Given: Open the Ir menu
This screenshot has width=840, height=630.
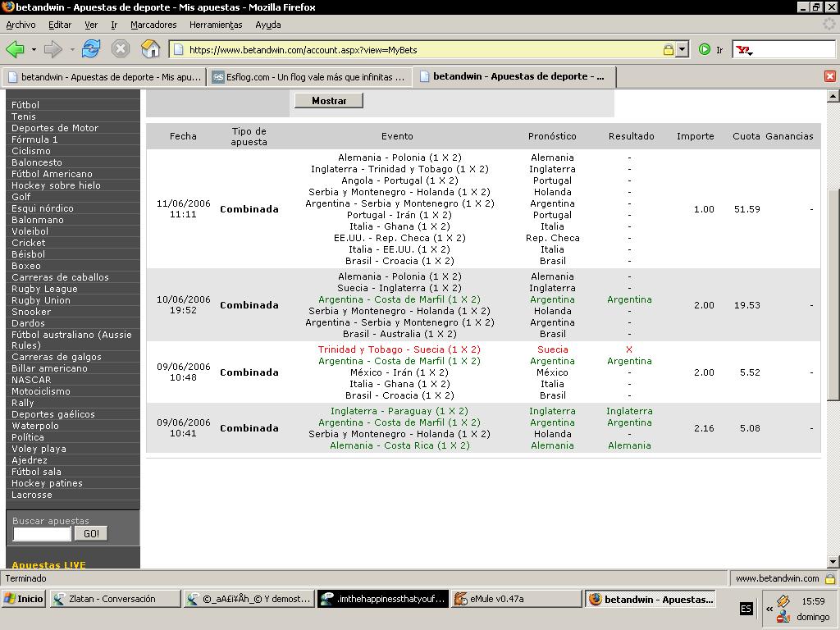Looking at the screenshot, I should (114, 25).
